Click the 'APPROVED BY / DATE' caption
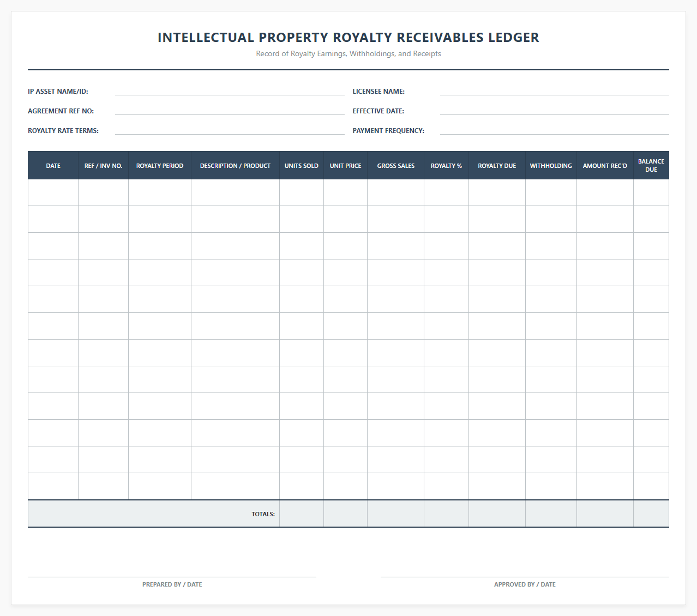This screenshot has width=697, height=616. pos(525,584)
